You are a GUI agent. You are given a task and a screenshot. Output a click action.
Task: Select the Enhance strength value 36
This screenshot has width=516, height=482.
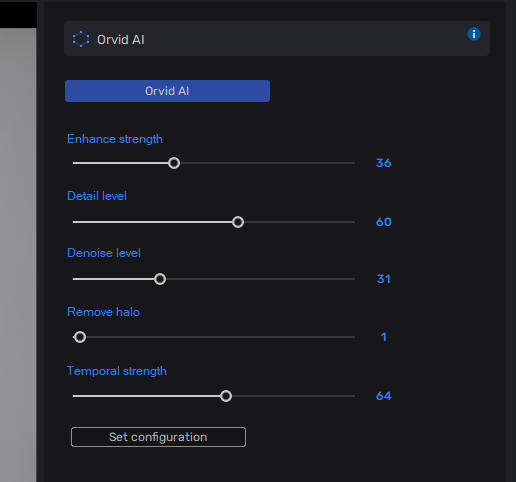(383, 163)
